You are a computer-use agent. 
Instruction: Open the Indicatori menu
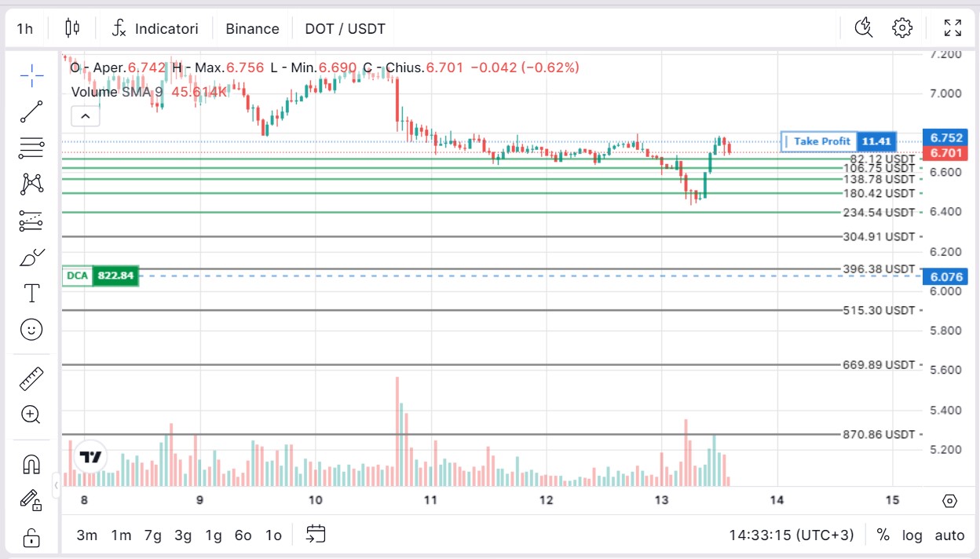click(155, 29)
